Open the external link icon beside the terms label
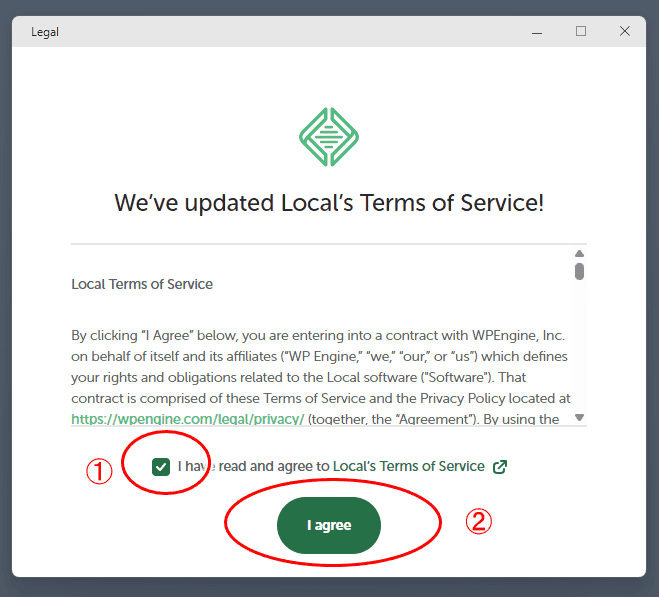Viewport: 659px width, 597px height. (500, 467)
